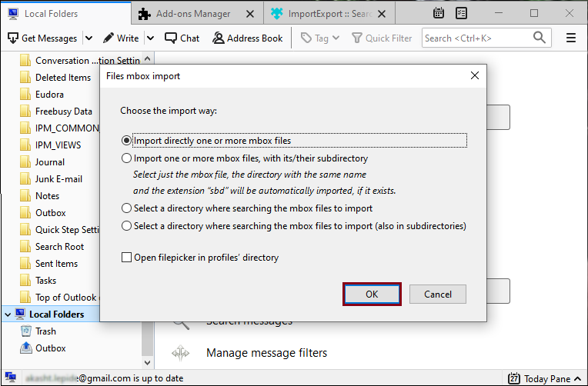This screenshot has height=386, width=588.
Task: Toggle the Quick Filter button
Action: point(382,38)
